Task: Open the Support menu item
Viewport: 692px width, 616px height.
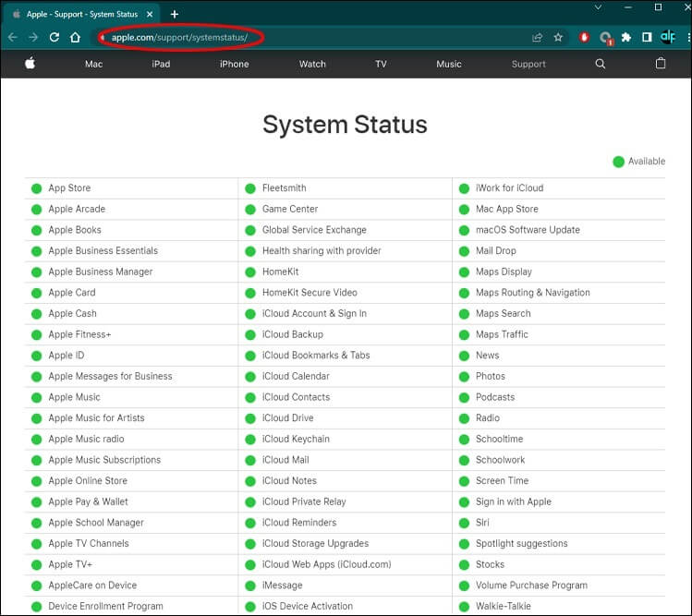Action: click(x=528, y=64)
